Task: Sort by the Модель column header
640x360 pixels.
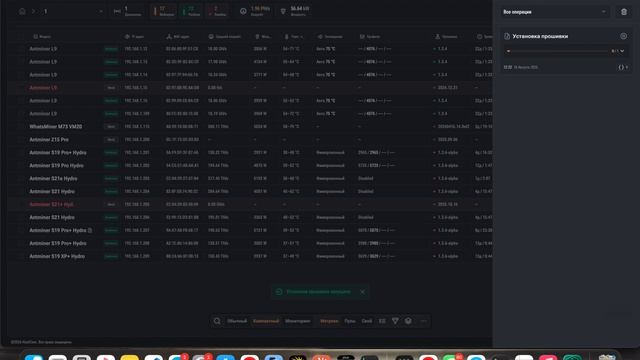Action: click(x=42, y=37)
